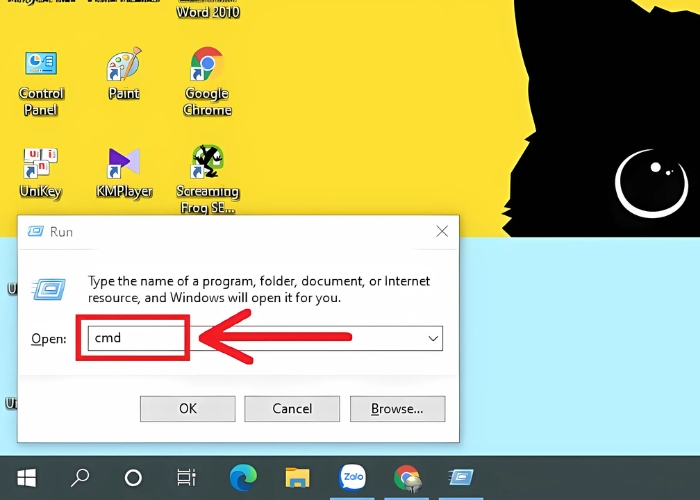Open taskbar Search magnifier
This screenshot has height=500, width=700.
pyautogui.click(x=81, y=477)
